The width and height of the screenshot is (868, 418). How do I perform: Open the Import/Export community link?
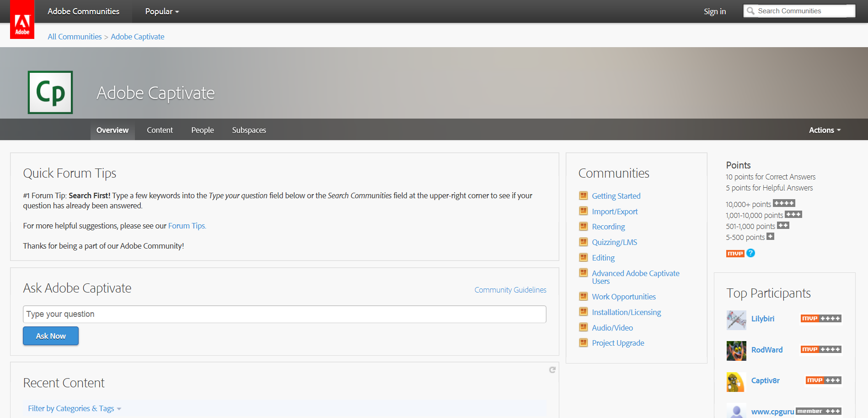point(615,212)
